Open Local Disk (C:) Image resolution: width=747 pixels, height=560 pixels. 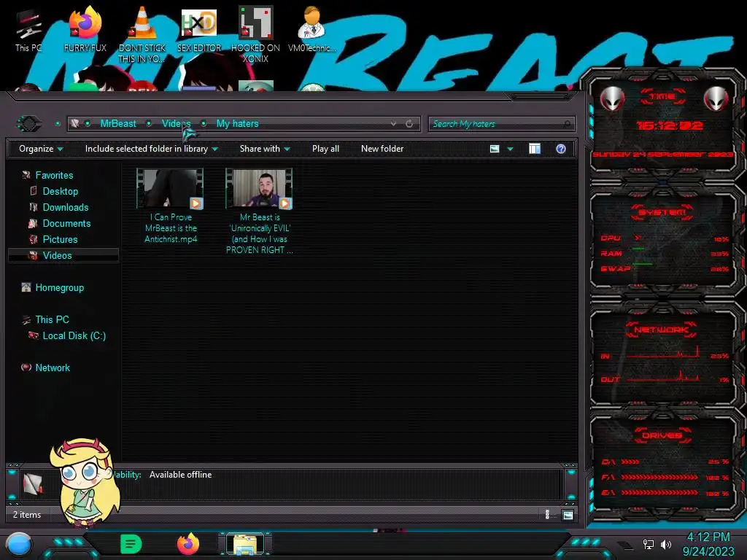pos(74,335)
